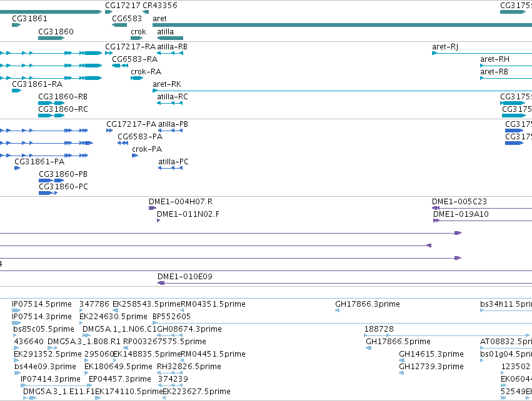Select the aret gene label

click(159, 19)
